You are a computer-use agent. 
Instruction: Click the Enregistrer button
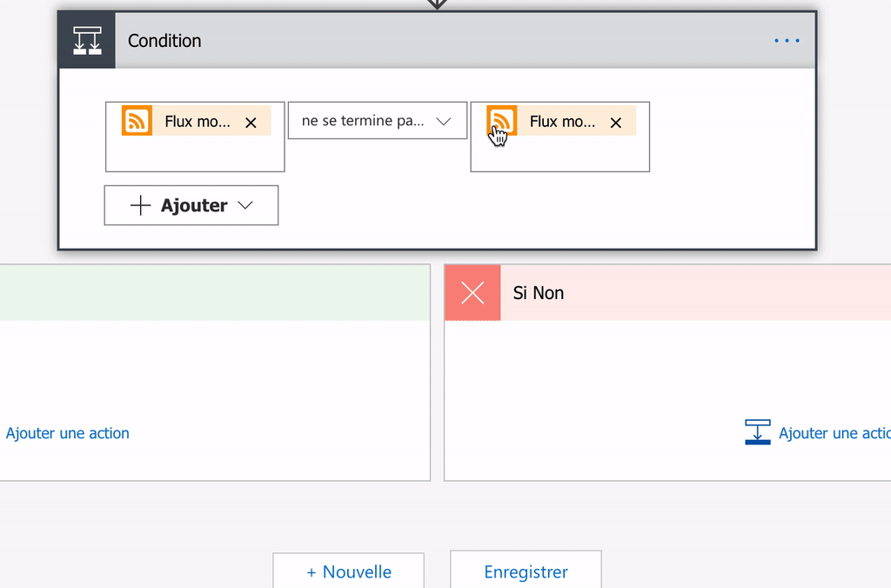[526, 571]
